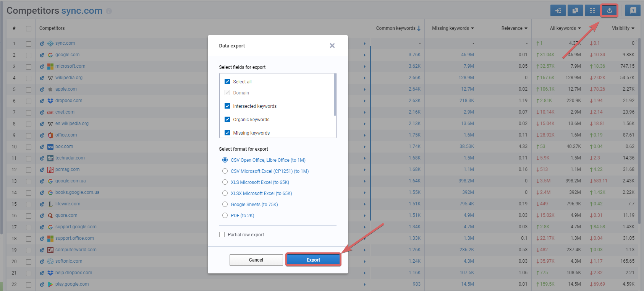The width and height of the screenshot is (644, 291).
Task: Click the page vertical scrollbar at right
Action: point(640,130)
